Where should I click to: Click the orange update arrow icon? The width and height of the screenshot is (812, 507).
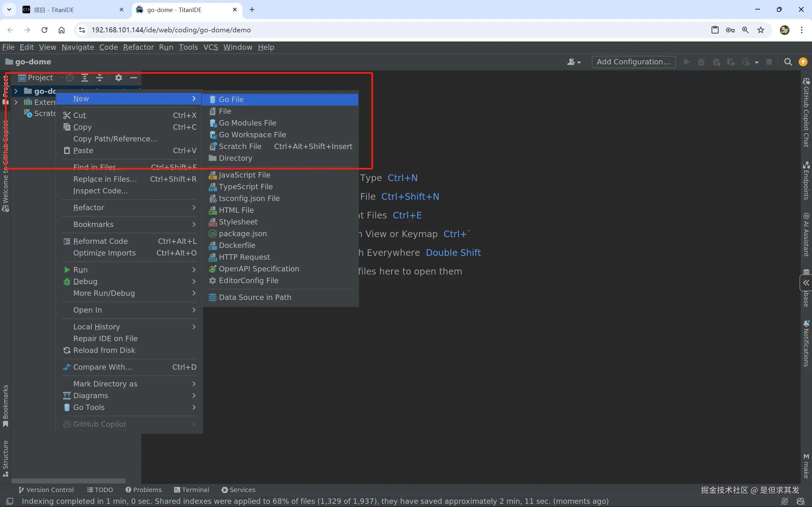(x=803, y=62)
